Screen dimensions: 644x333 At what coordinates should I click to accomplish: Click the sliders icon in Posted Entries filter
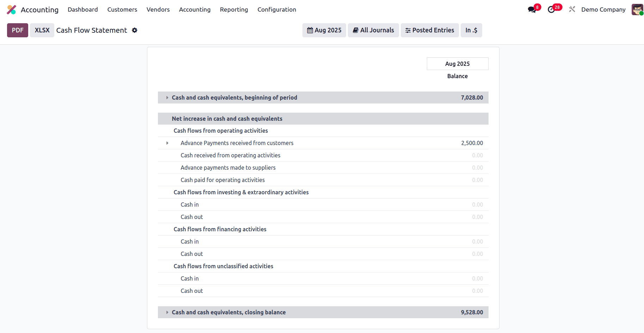pos(408,30)
